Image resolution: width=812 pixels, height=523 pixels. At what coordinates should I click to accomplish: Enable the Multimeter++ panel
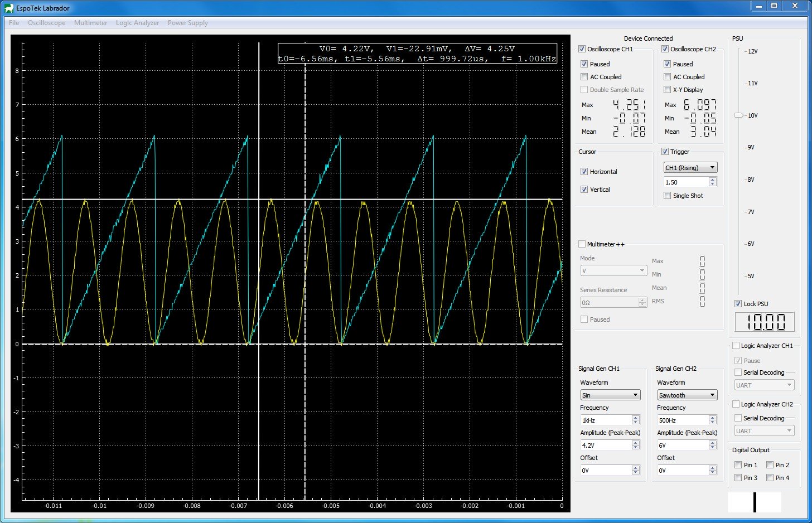(582, 244)
